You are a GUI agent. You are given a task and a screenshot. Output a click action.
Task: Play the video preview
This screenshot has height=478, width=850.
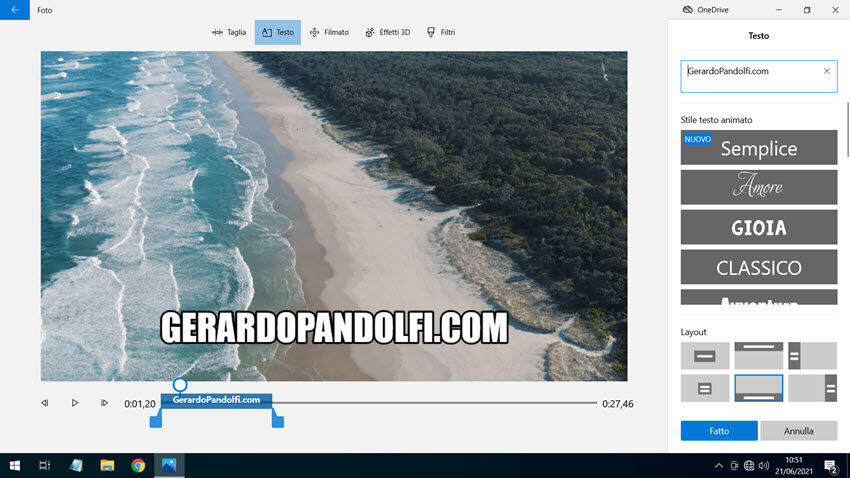[74, 403]
